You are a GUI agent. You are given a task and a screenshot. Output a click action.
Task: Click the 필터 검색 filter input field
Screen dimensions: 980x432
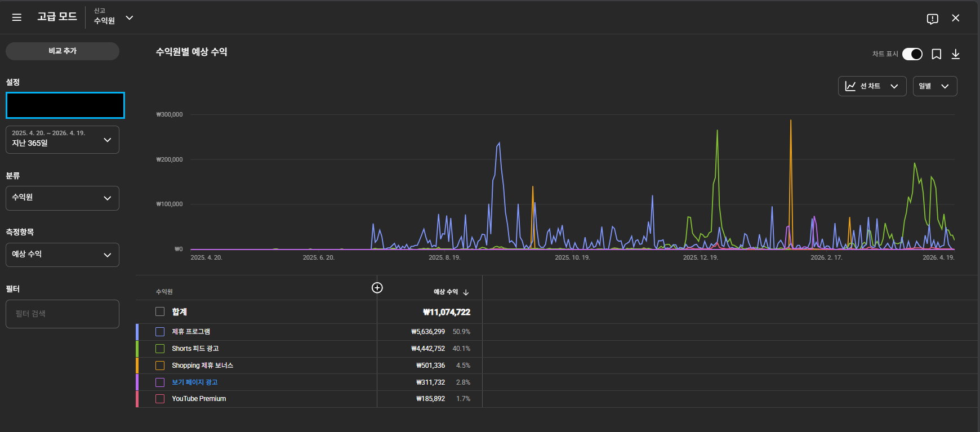[63, 314]
